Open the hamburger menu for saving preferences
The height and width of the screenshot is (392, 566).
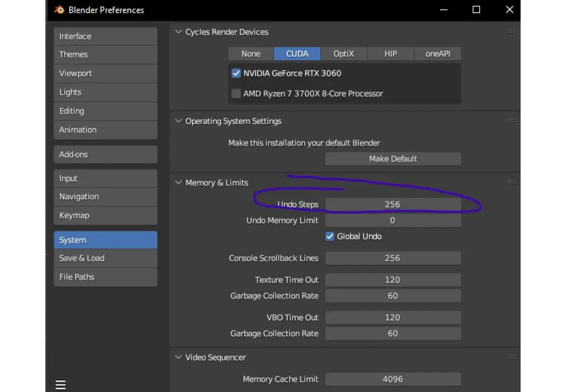click(60, 384)
